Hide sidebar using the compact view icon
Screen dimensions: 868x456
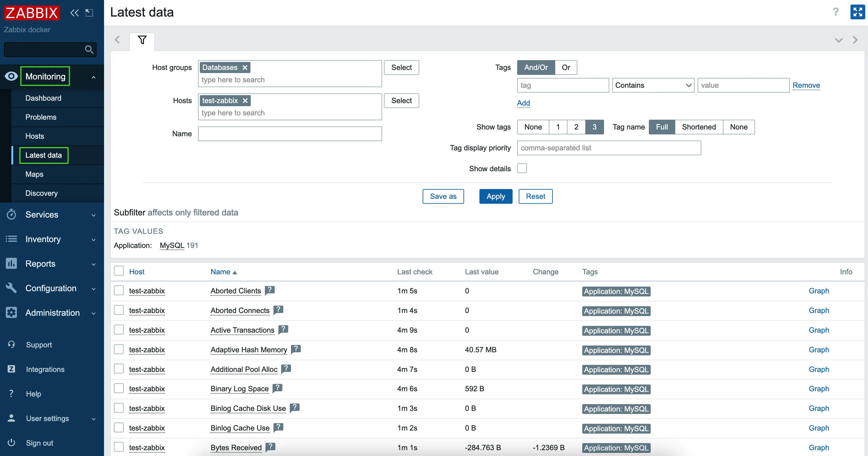pyautogui.click(x=89, y=13)
